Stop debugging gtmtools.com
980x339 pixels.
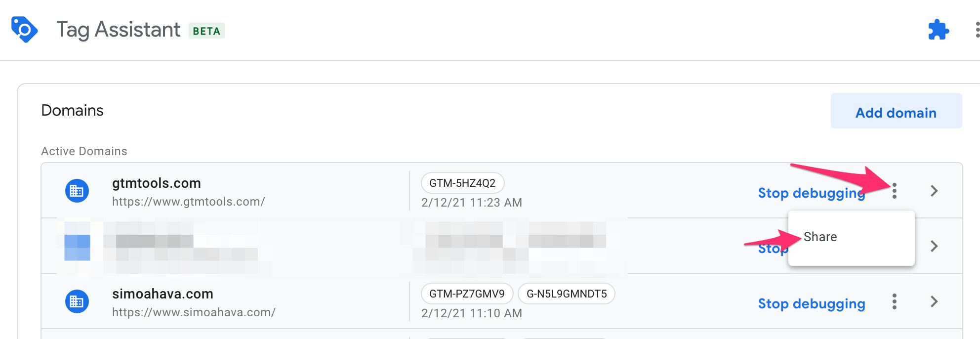click(x=811, y=193)
